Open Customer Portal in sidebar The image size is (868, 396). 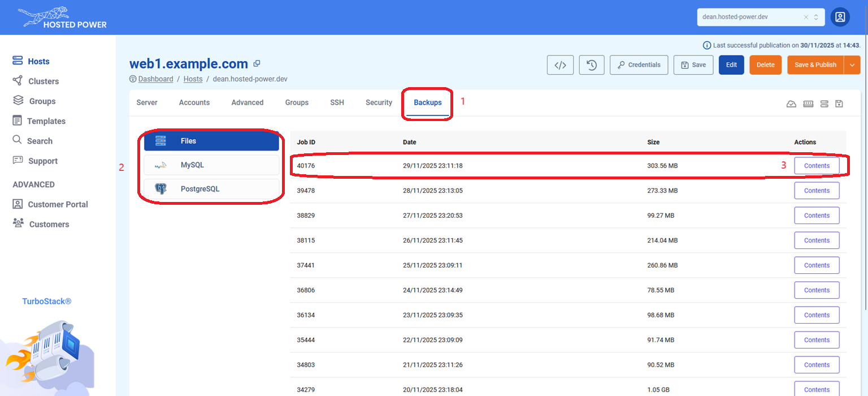pos(58,204)
